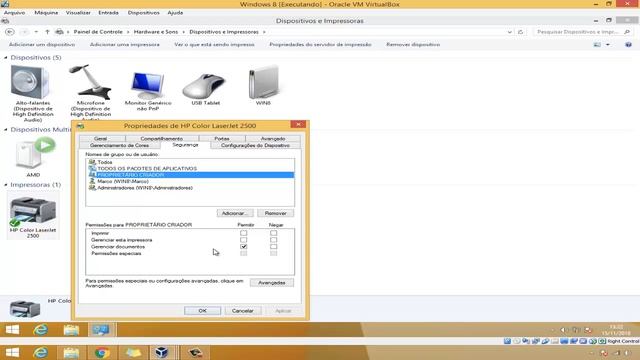
Task: Open Internet Explorer in the host taskbar
Action: pos(41,352)
